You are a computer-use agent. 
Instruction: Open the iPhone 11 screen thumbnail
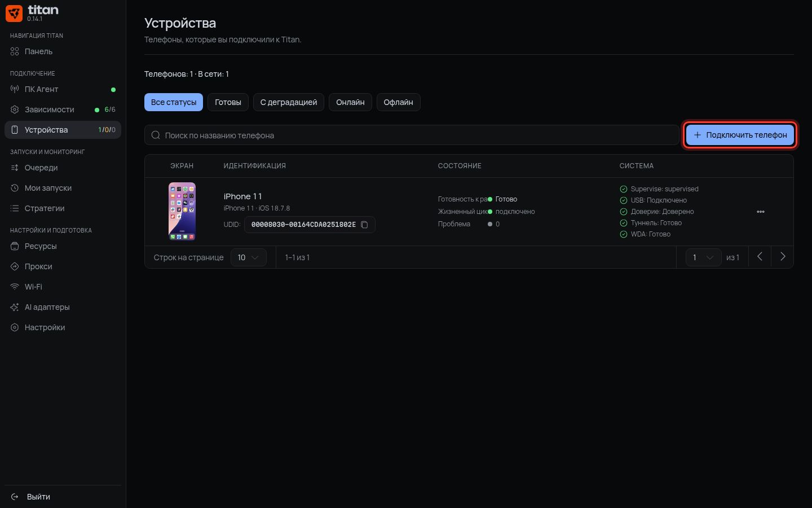(x=182, y=212)
